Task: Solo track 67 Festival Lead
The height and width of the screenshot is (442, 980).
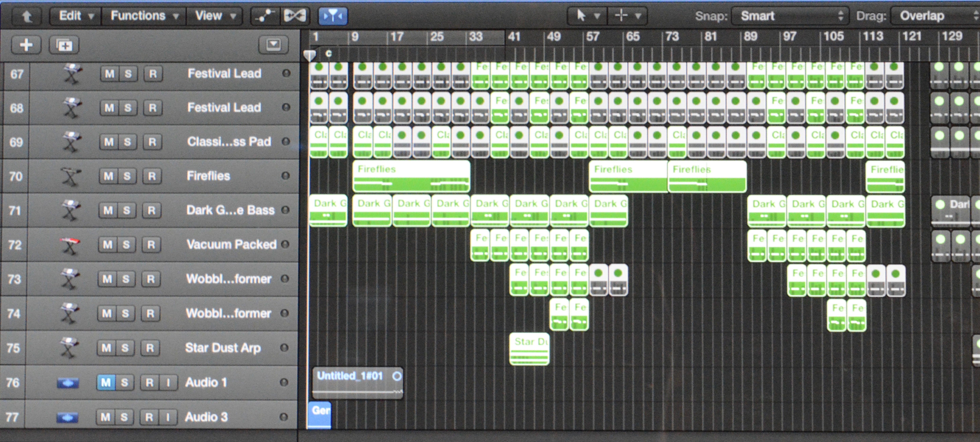Action: tap(128, 74)
